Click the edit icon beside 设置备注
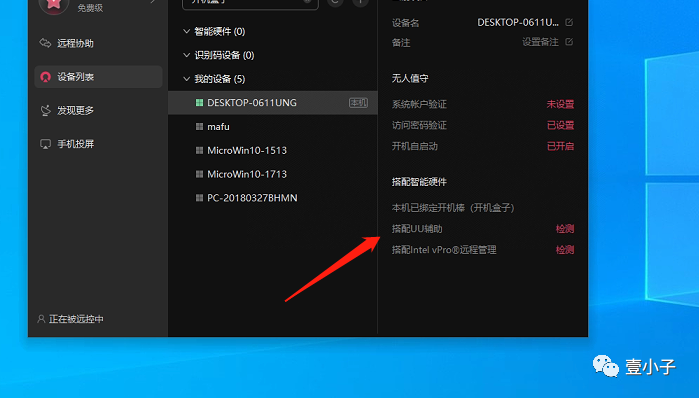The image size is (699, 398). click(x=569, y=42)
